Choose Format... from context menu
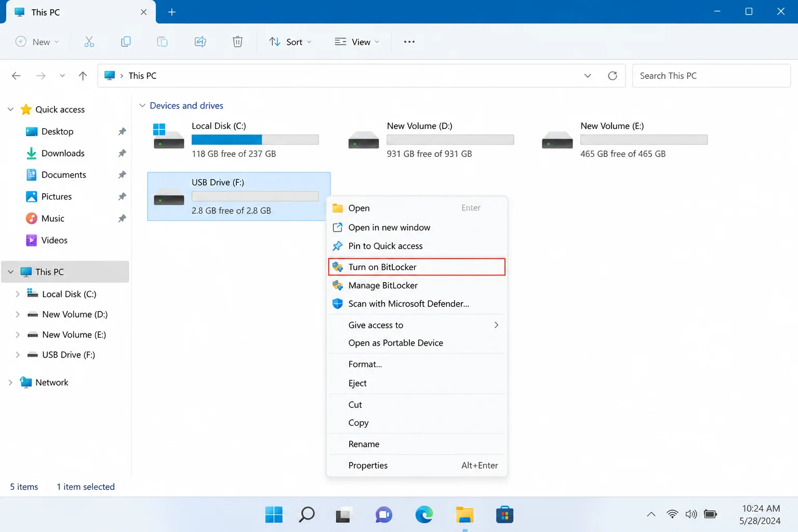The height and width of the screenshot is (532, 798). (417, 364)
